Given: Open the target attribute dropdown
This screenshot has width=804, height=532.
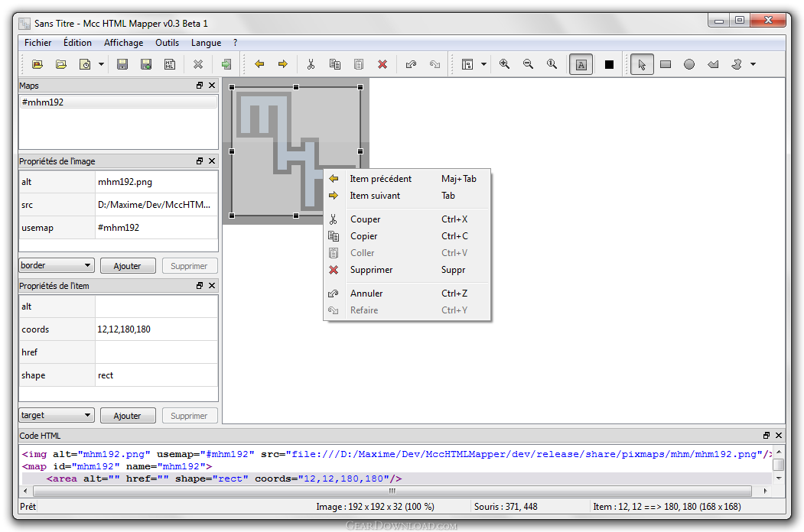Looking at the screenshot, I should click(57, 415).
